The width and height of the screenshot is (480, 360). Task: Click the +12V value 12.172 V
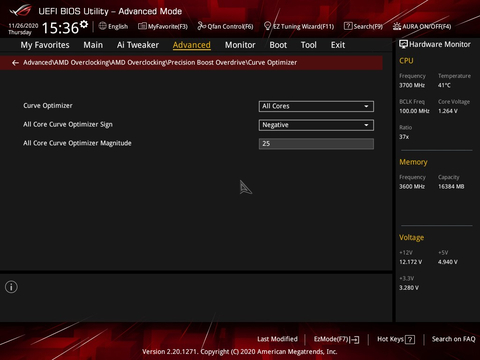[411, 262]
